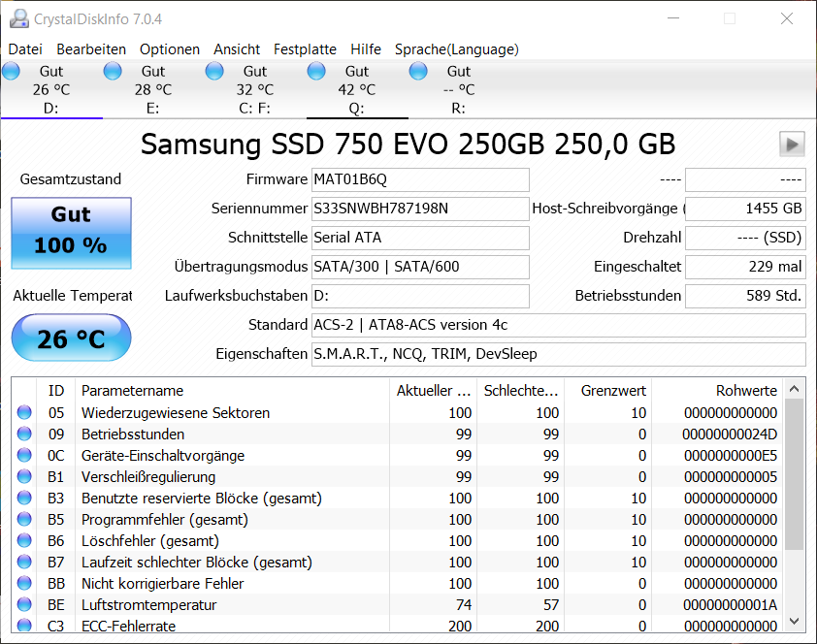Click the Drehzahl value ---- (SSD)
Viewport: 817px width, 644px height.
pyautogui.click(x=745, y=238)
